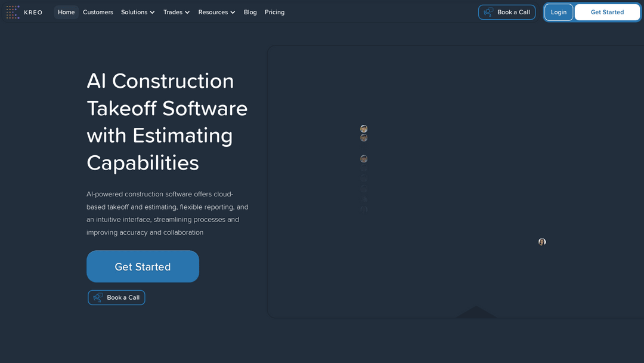Click the call icon in header Book a Call

tap(488, 13)
